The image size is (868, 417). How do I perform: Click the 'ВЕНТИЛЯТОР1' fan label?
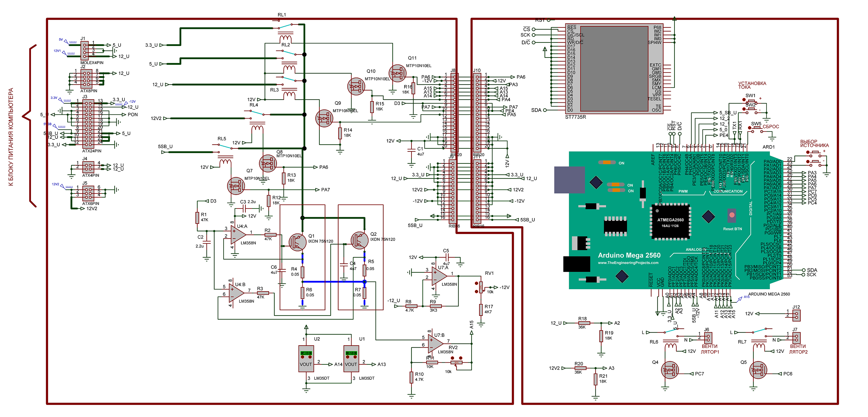coord(710,349)
